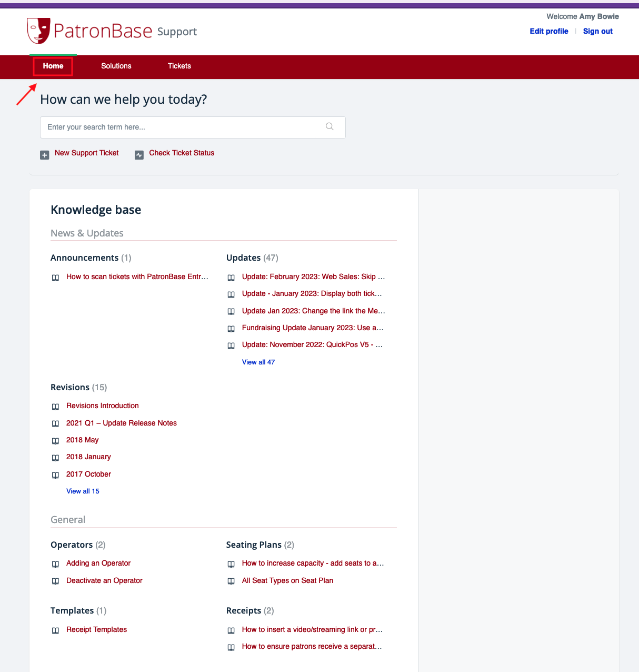Open Deactivate an Operator article
639x672 pixels.
[104, 580]
